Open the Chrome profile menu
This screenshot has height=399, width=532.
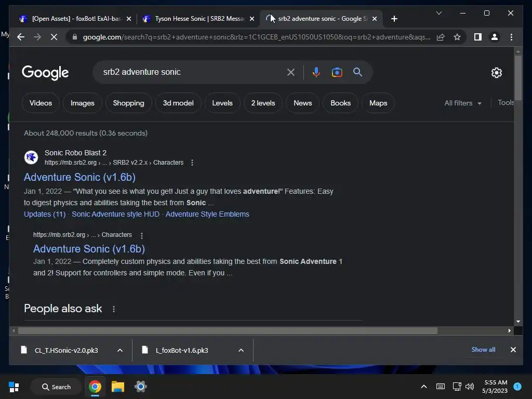coord(495,37)
